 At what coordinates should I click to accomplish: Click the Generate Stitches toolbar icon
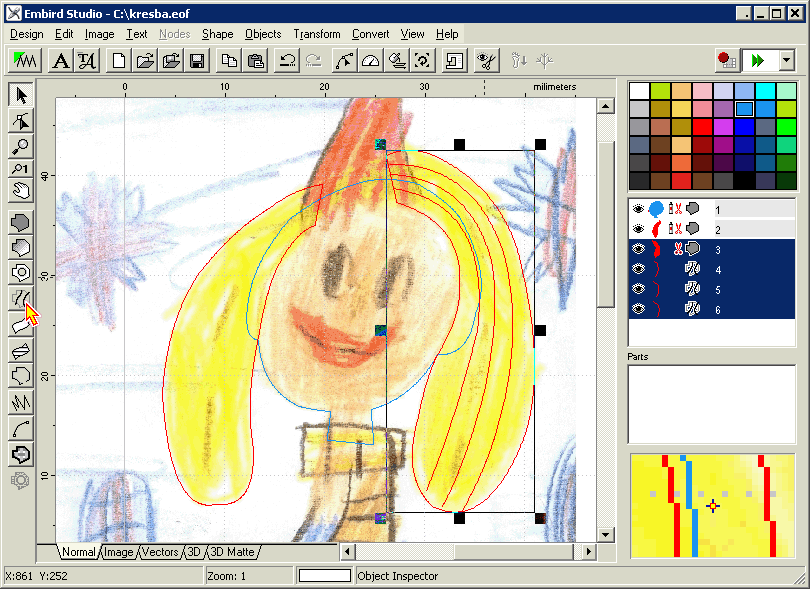(x=24, y=61)
